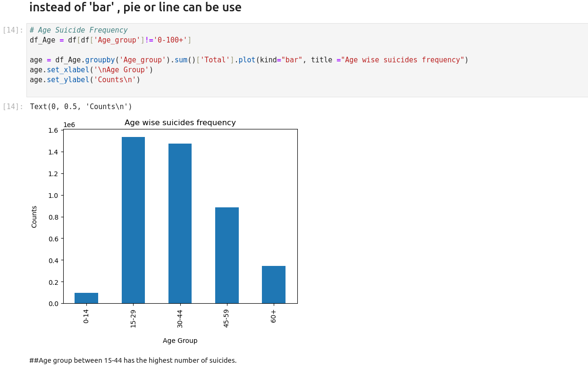588x367 pixels.
Task: Click the Text(0, 0.5, 'Counts\n') output
Action: coord(81,107)
